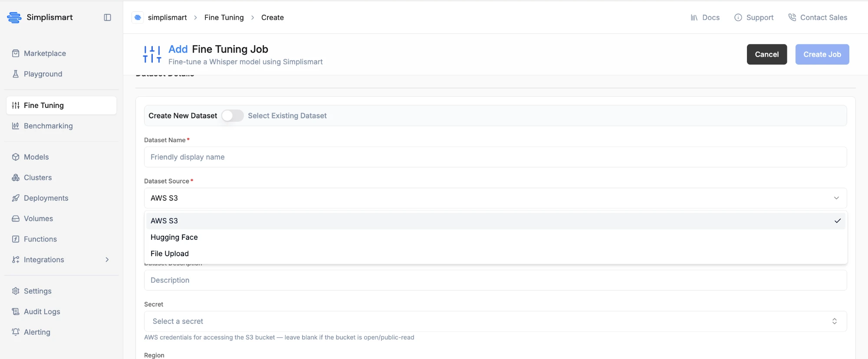
Task: Click the Fine Tuning sliders sidebar icon
Action: [x=16, y=105]
